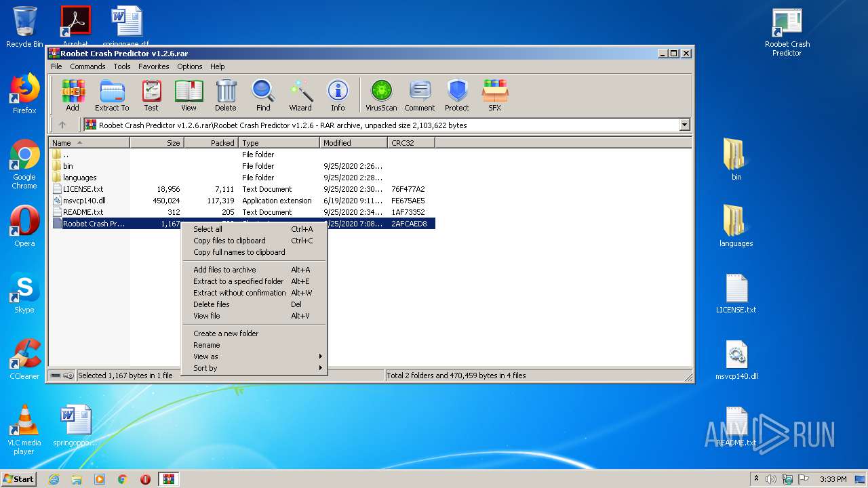The width and height of the screenshot is (868, 488).
Task: Click the Delete trash can icon
Action: point(226,96)
